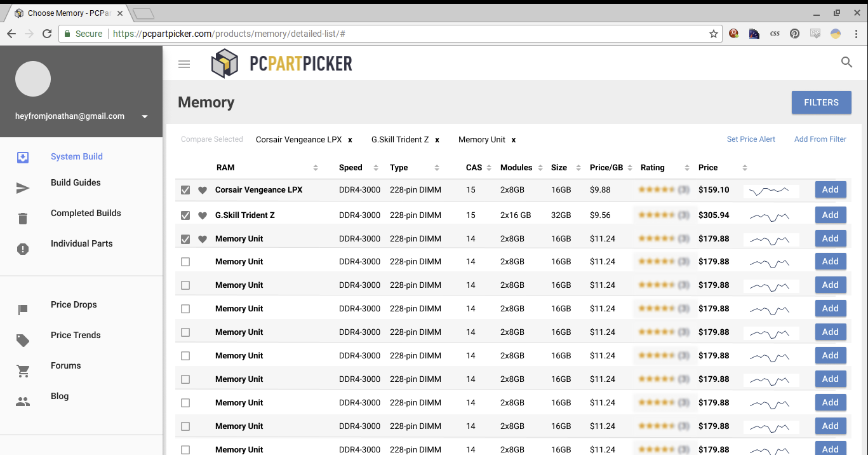Screen dimensions: 868x455
Task: Click the System Build sidebar icon
Action: pos(23,157)
